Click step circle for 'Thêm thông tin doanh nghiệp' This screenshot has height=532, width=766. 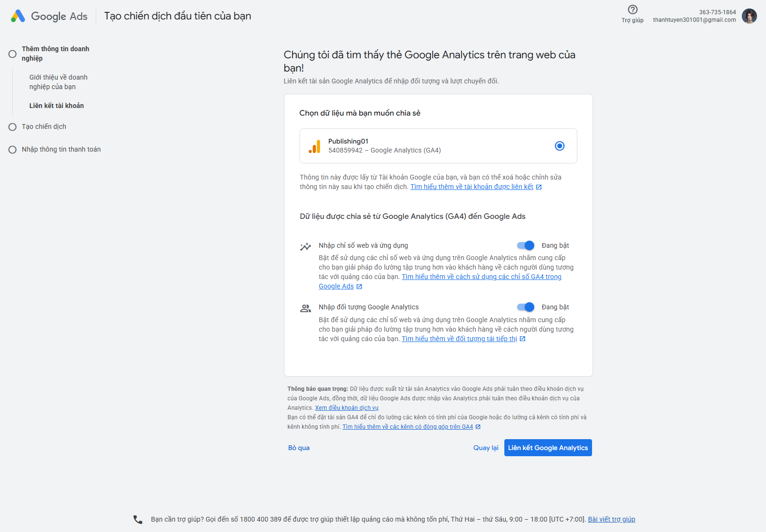click(x=12, y=54)
